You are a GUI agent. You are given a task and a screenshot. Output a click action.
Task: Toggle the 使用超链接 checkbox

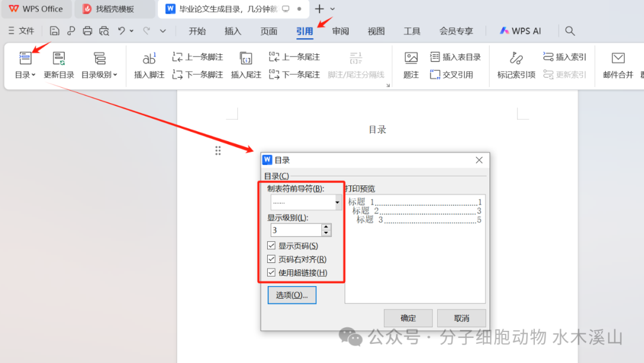click(271, 272)
